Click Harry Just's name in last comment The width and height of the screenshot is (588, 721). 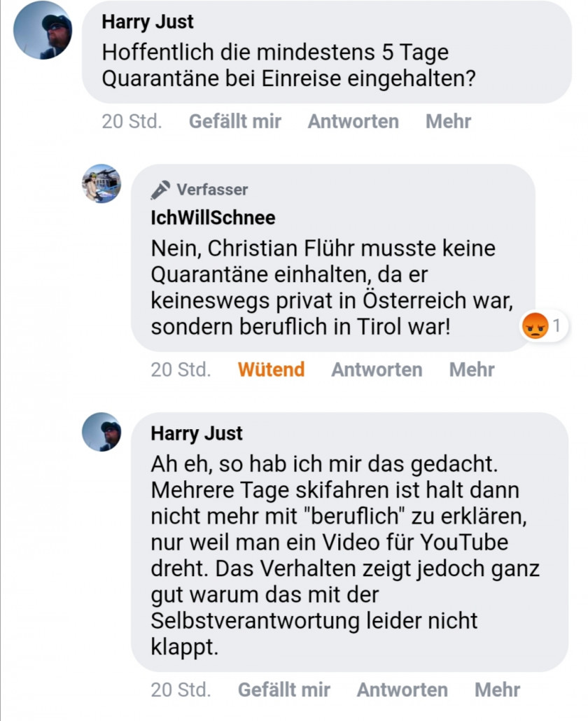[197, 433]
